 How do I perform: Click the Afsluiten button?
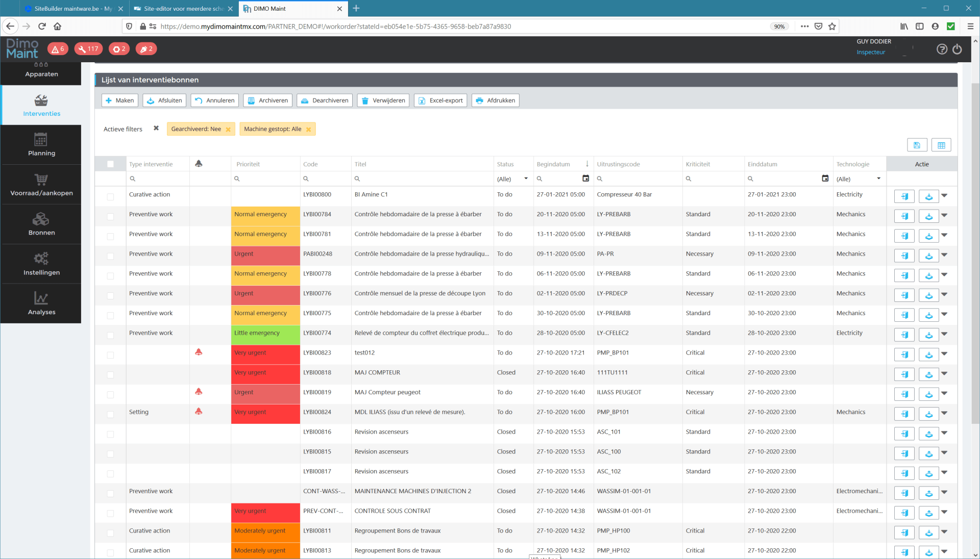[x=164, y=100]
